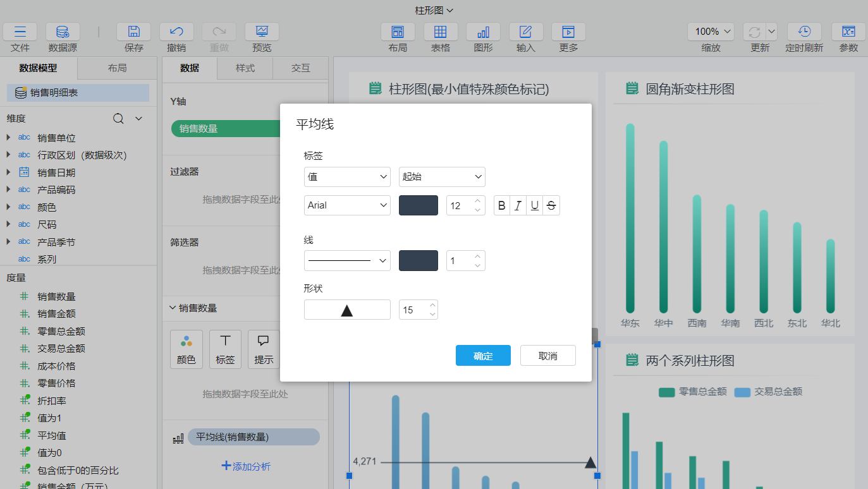Toggle underline label formatting
Viewport: 868px width, 489px height.
click(535, 205)
